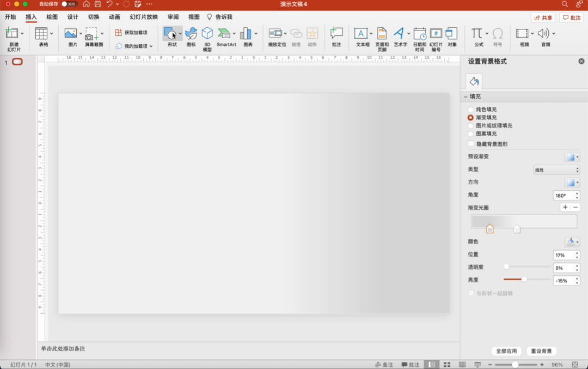Click the Zoom (缩放定位) icon
The image size is (588, 369).
coord(275,33)
